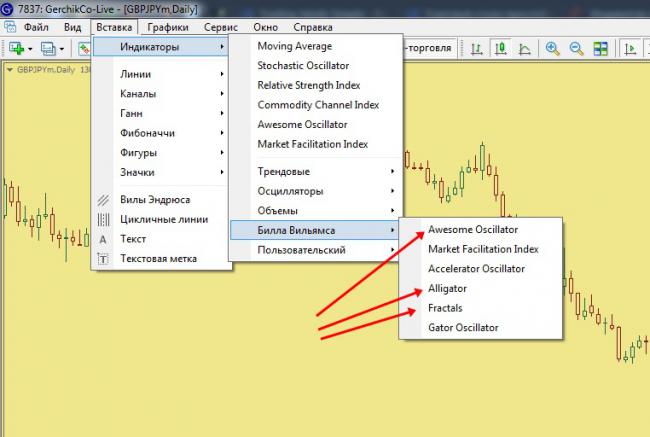Select Вилы Эндрюса tool

pyautogui.click(x=161, y=200)
